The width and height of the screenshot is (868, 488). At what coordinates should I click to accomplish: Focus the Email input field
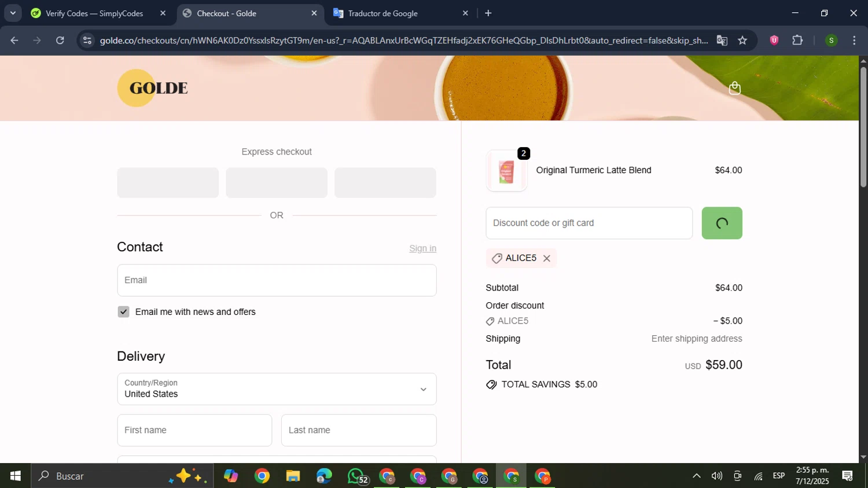277,280
